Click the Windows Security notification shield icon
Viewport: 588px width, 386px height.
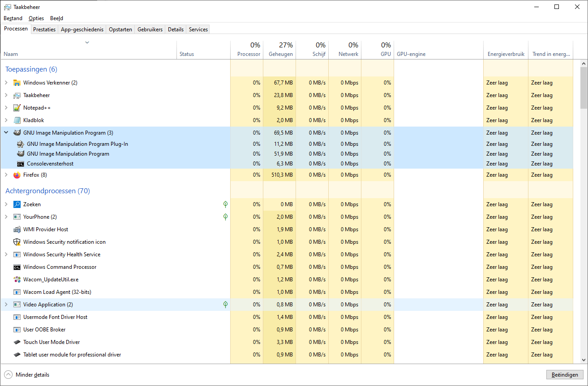point(17,242)
